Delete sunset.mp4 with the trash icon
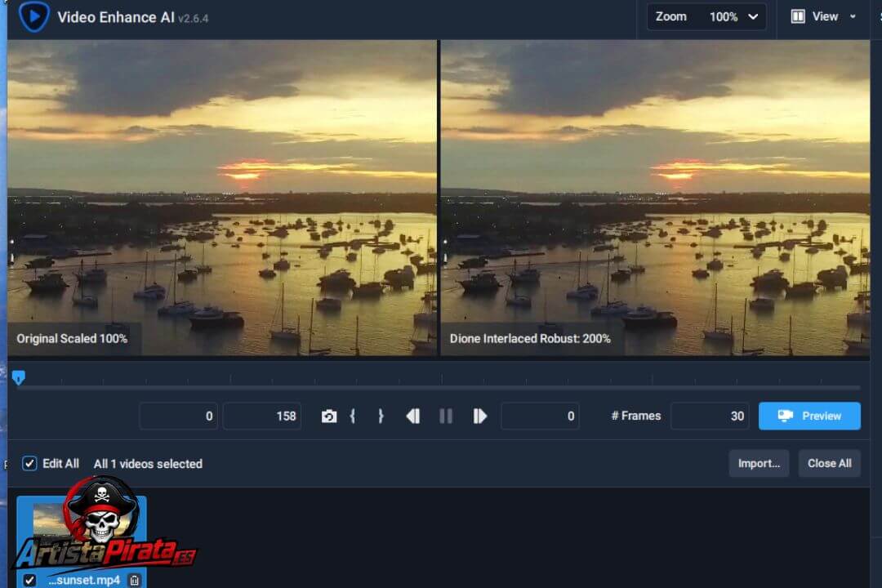 point(135,580)
